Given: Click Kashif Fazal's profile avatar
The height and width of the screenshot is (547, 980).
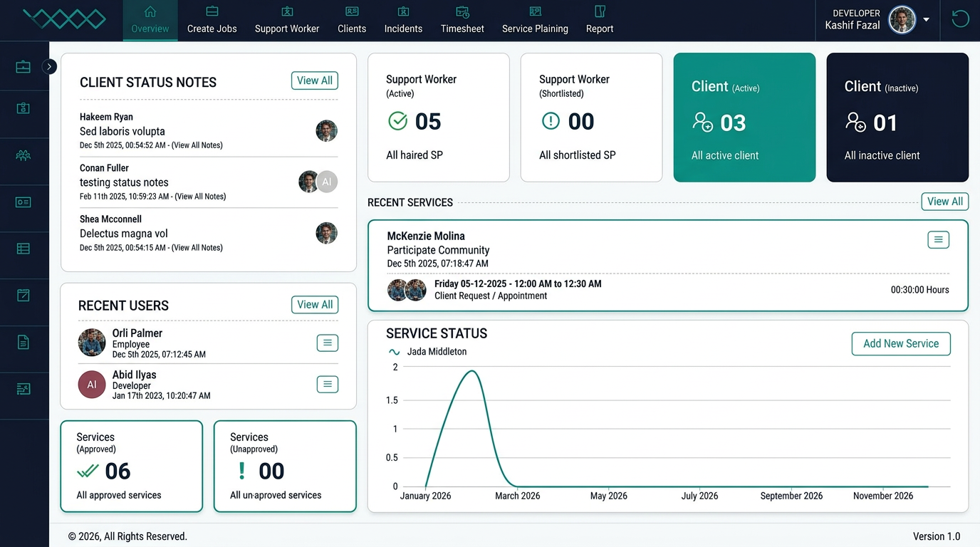Looking at the screenshot, I should pos(902,20).
